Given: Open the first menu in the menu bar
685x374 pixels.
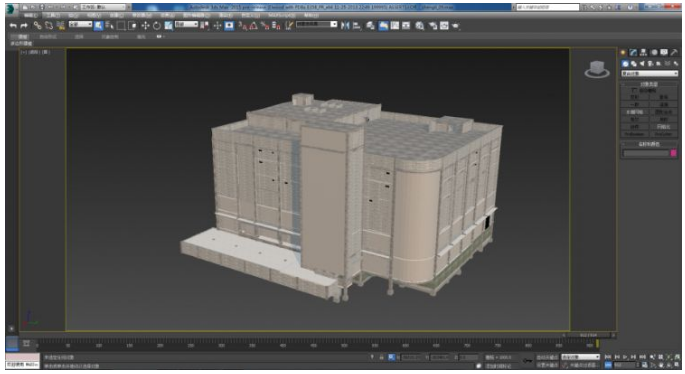Looking at the screenshot, I should tap(30, 15).
